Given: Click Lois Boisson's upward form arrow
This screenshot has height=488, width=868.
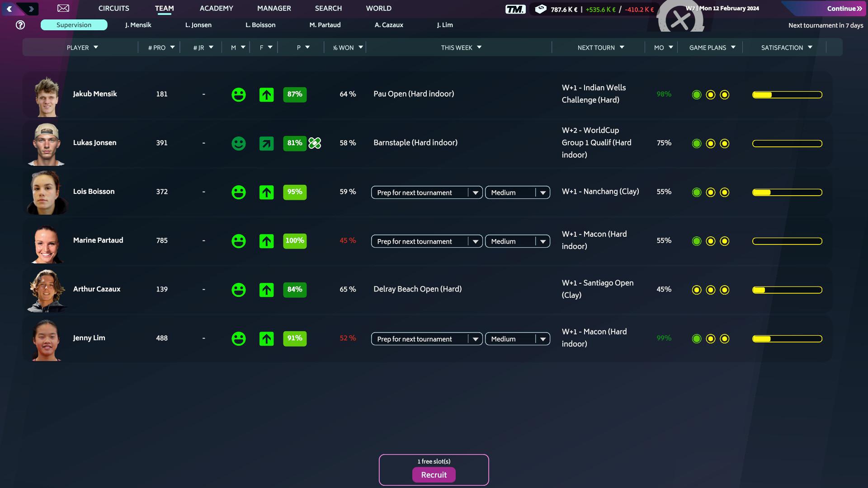Looking at the screenshot, I should point(266,192).
